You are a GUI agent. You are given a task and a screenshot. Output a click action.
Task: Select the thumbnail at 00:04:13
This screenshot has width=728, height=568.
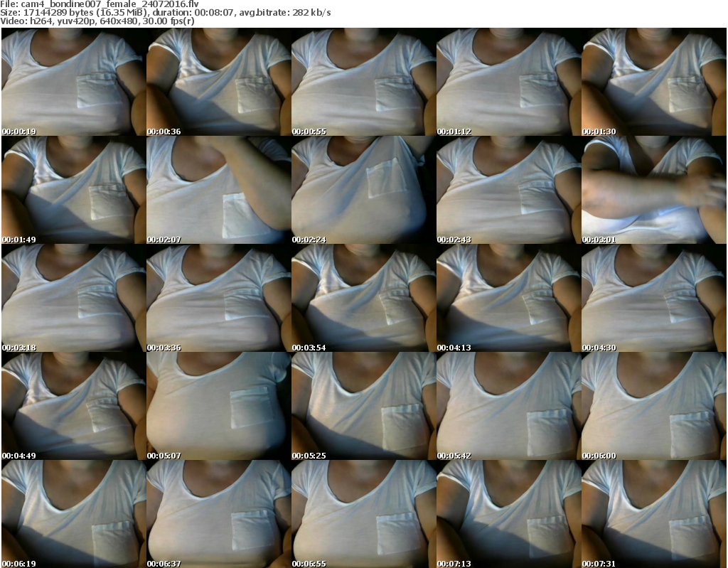click(508, 298)
